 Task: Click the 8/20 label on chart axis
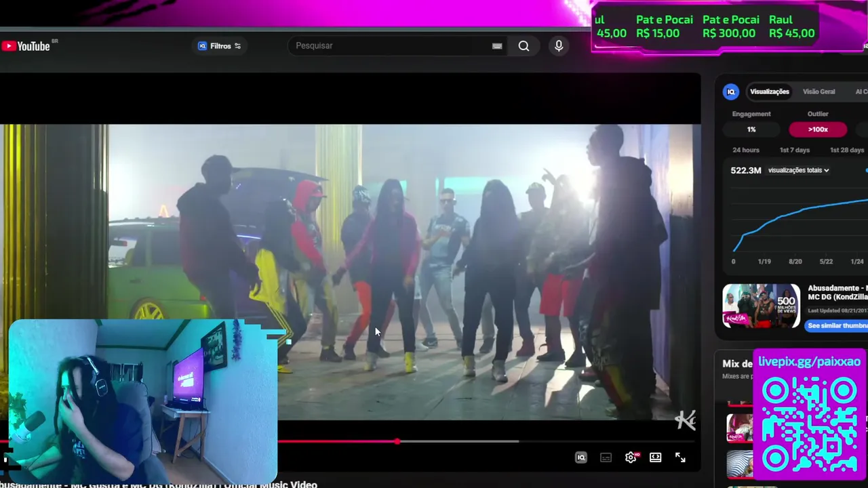795,262
